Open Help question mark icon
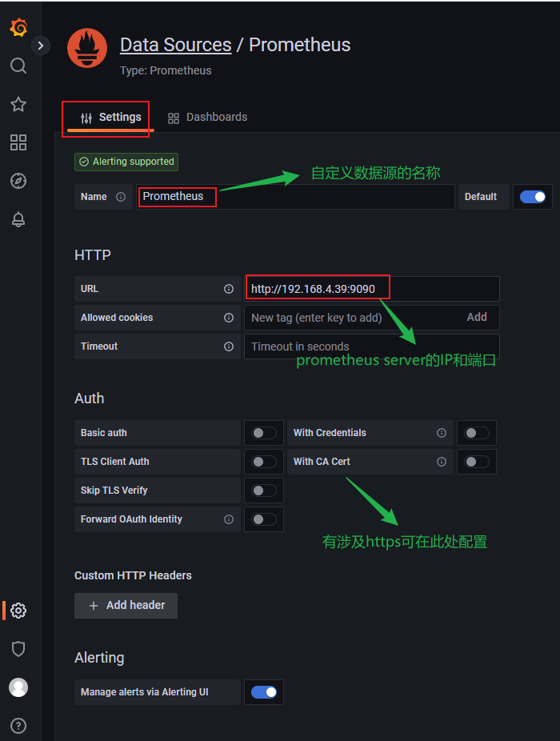Screen dimensions: 560x741 coord(18,726)
